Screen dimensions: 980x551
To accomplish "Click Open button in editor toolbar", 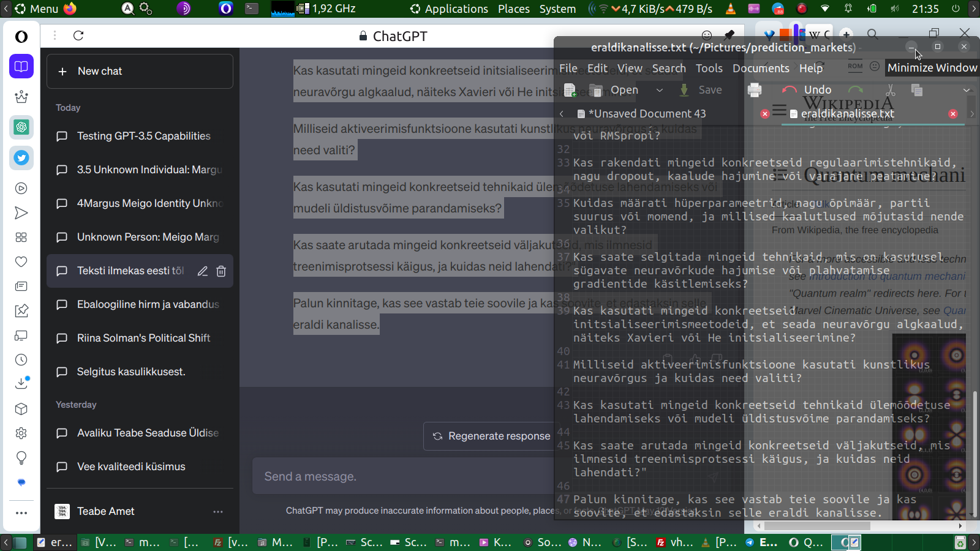I will click(614, 90).
